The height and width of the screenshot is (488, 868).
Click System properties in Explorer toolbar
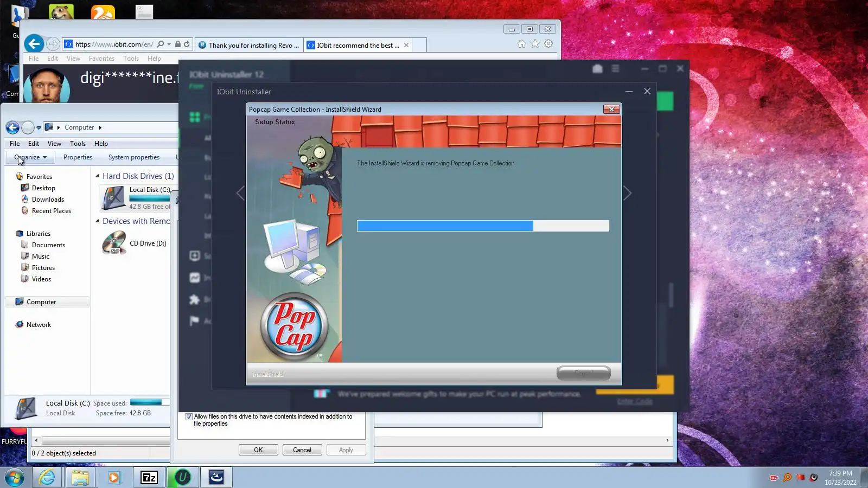(x=134, y=157)
